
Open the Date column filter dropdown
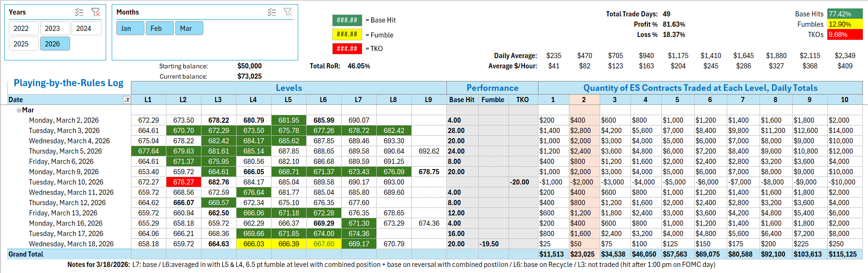pyautogui.click(x=127, y=100)
